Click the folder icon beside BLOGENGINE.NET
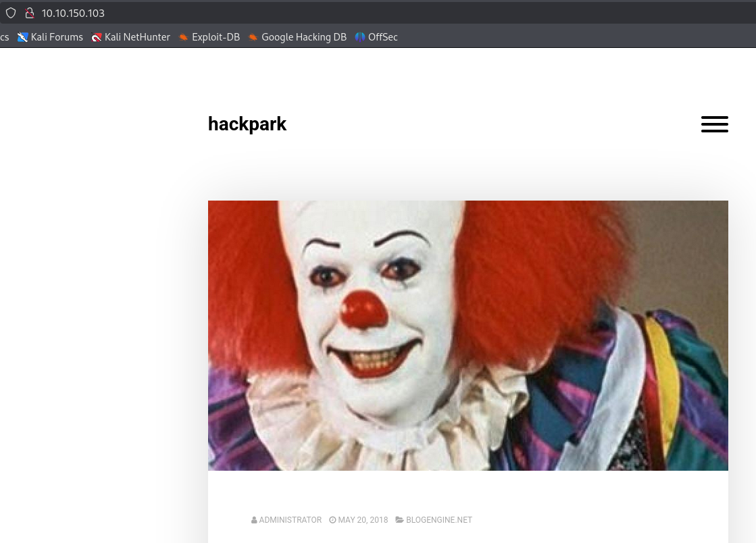Screen dimensions: 756x543 pyautogui.click(x=399, y=520)
